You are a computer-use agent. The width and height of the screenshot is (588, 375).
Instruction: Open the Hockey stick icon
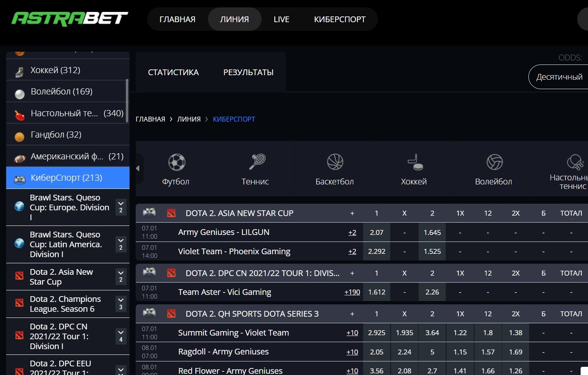415,162
